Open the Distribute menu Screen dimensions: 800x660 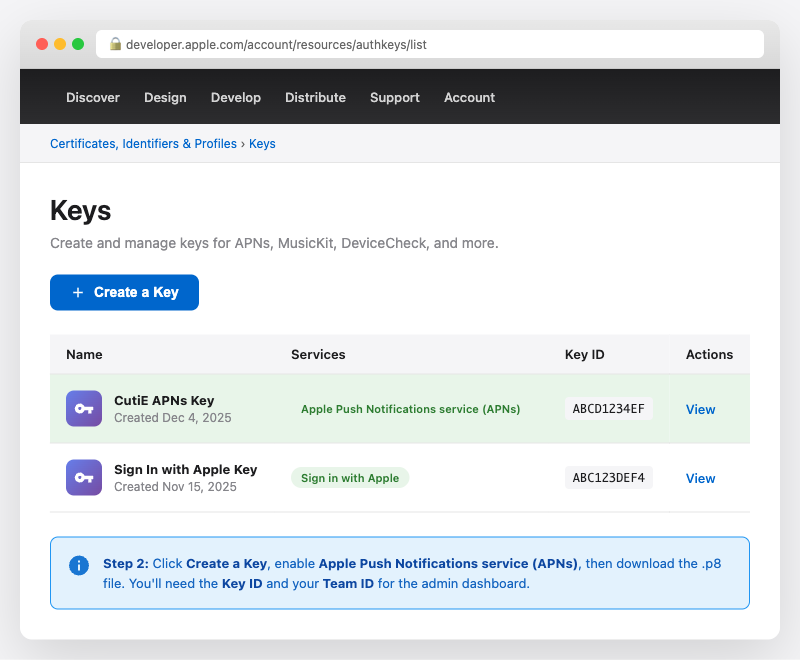(x=315, y=97)
